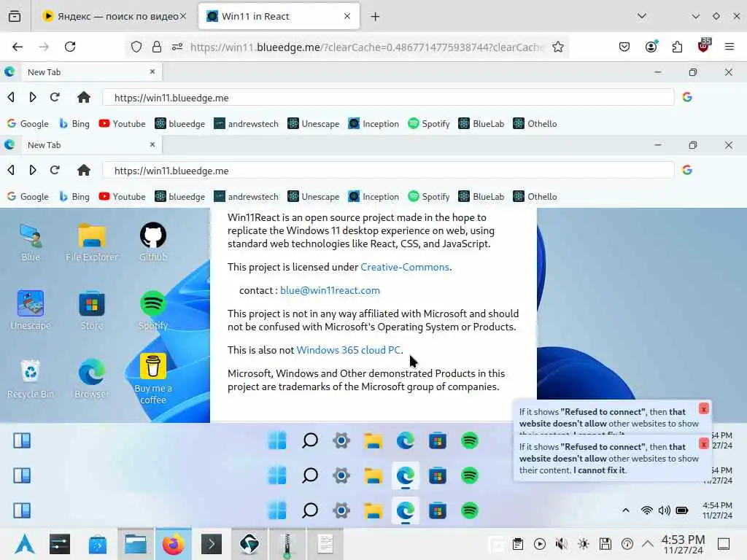The width and height of the screenshot is (747, 560).
Task: Show site padlock connection info in Firefox
Action: pyautogui.click(x=157, y=47)
